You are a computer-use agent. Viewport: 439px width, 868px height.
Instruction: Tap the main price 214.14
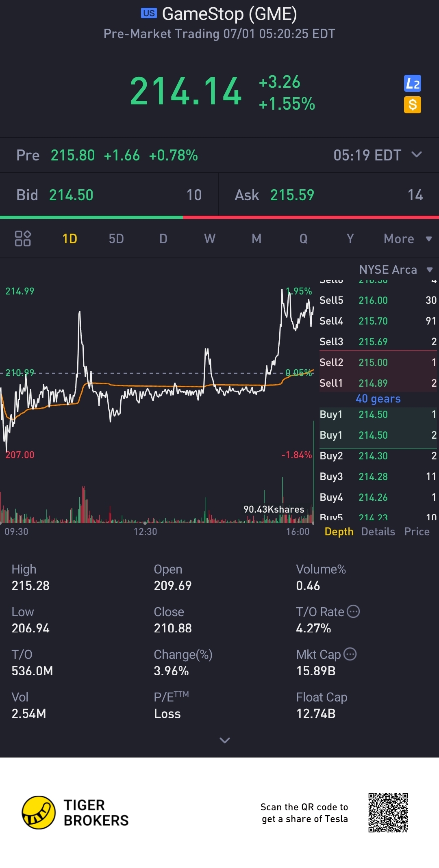click(x=186, y=91)
